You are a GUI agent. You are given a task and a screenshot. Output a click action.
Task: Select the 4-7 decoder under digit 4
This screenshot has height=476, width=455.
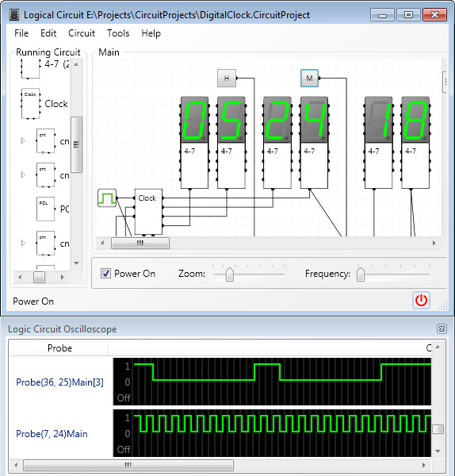314,166
